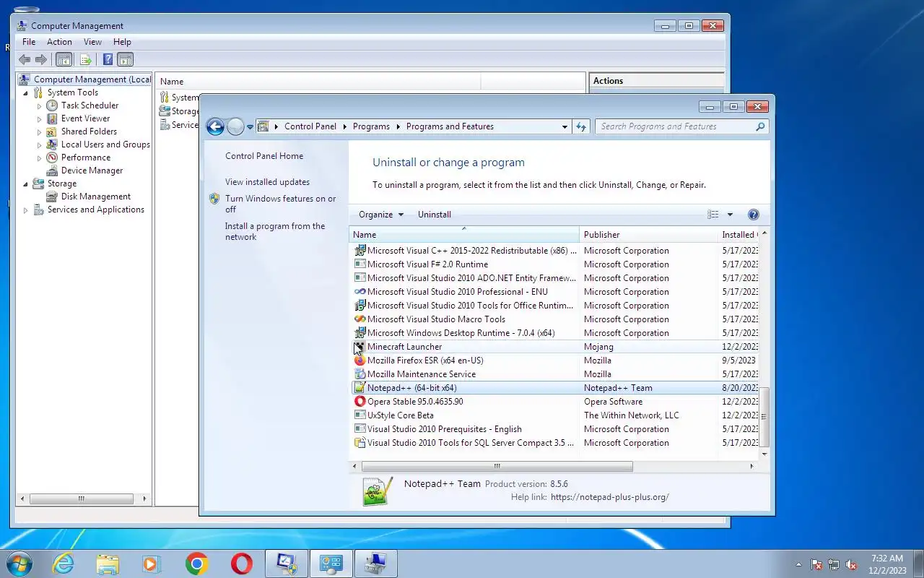Click Show/Hide Console Tree toolbar icon
Screen dimensions: 924x578
point(64,60)
